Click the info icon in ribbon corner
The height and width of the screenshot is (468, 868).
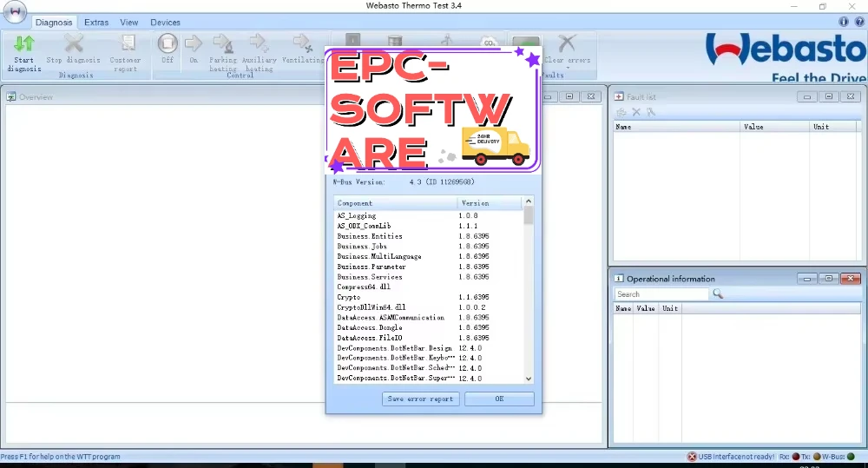coord(843,22)
